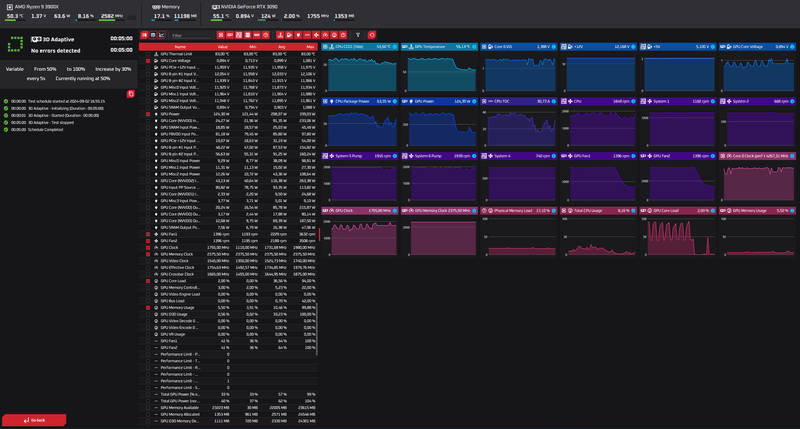Sort by the Name column header
Viewport: 800px width, 429px height.
click(180, 47)
